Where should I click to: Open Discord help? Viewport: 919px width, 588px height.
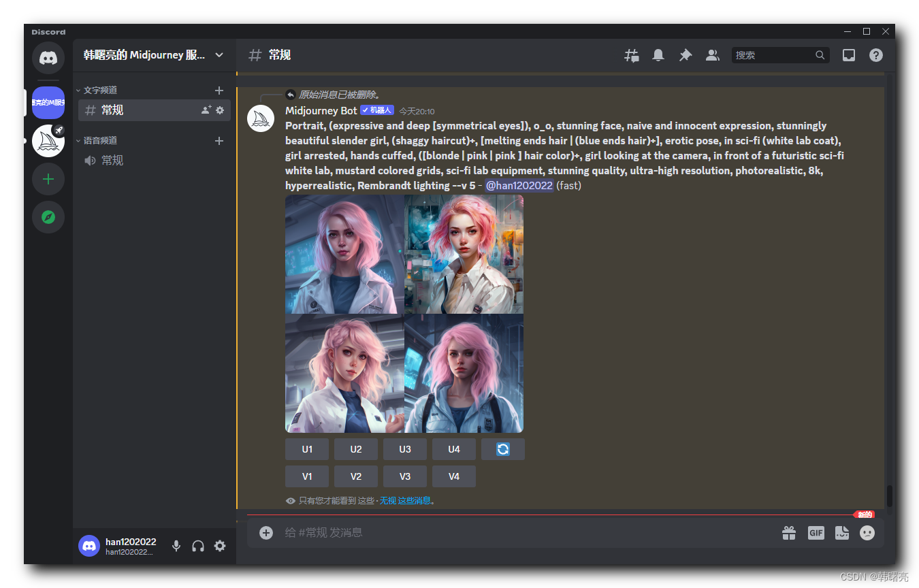(x=876, y=55)
